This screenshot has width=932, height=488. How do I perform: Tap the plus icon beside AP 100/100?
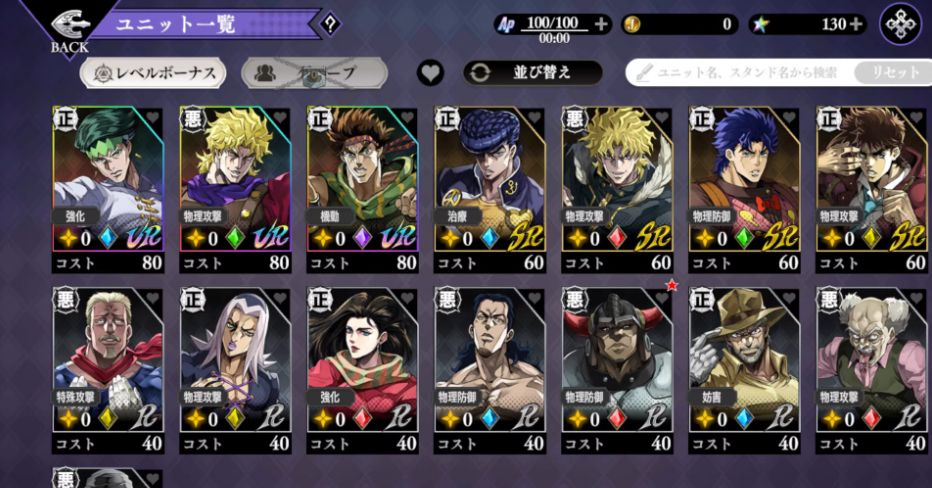[x=601, y=24]
